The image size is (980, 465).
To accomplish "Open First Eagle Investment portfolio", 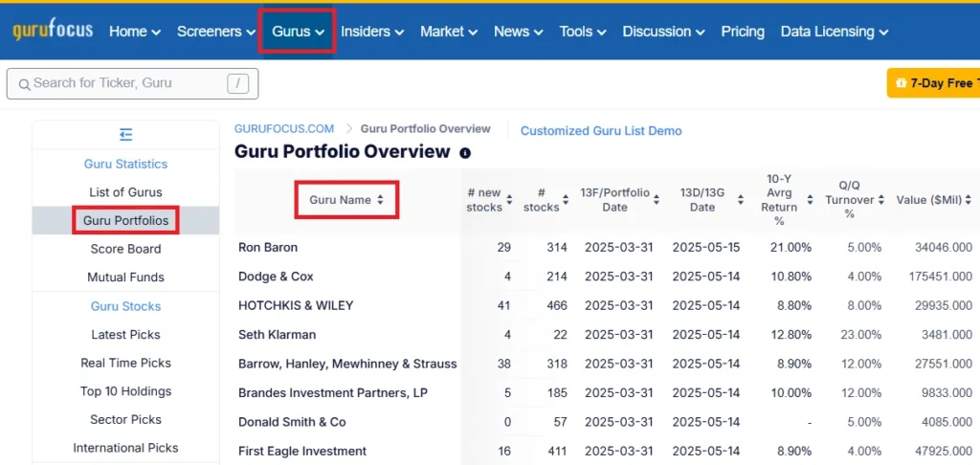I will [302, 451].
